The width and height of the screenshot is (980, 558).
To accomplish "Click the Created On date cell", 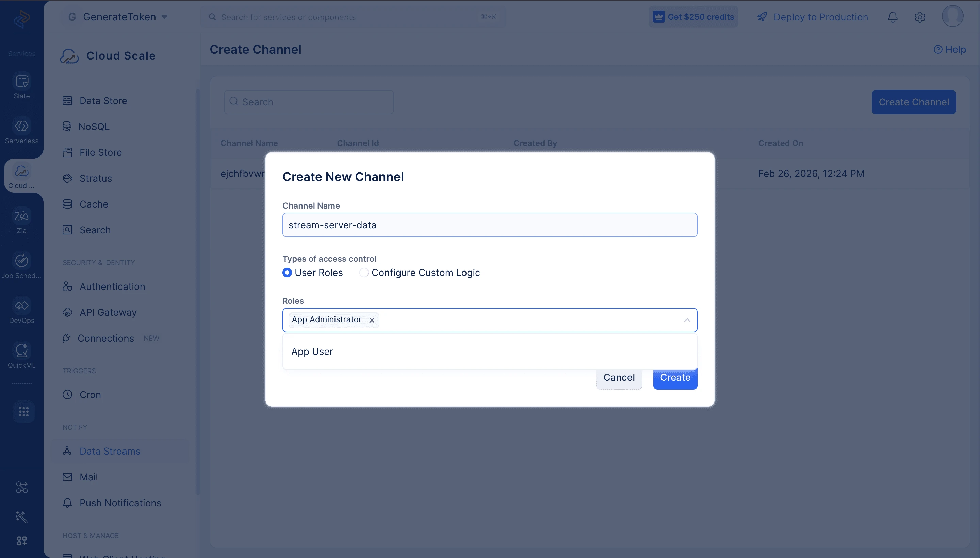I will (x=811, y=174).
